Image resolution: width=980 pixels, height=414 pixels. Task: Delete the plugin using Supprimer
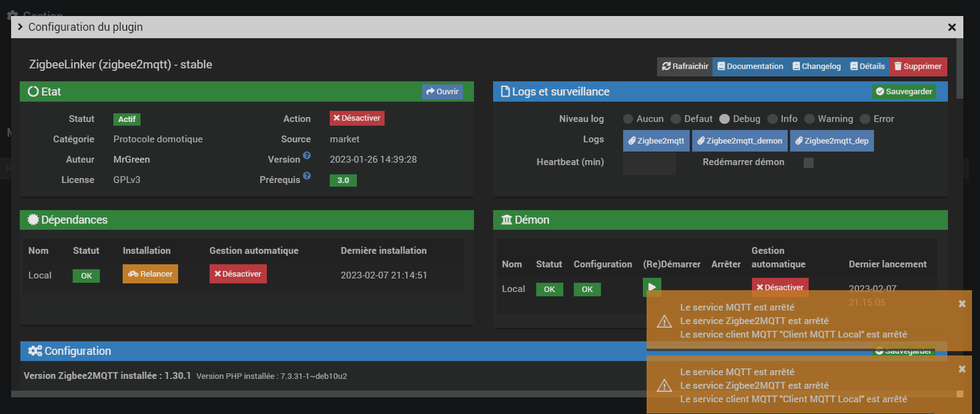(918, 67)
